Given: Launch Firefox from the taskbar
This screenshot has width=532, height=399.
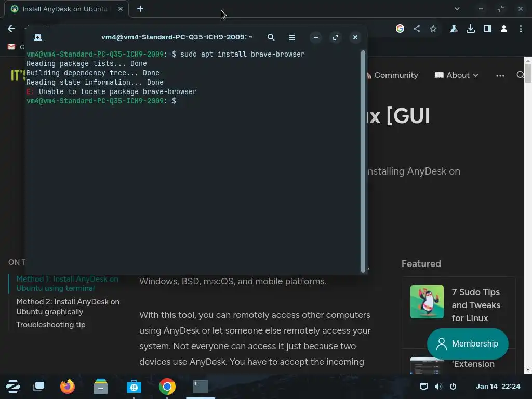Looking at the screenshot, I should [x=67, y=387].
